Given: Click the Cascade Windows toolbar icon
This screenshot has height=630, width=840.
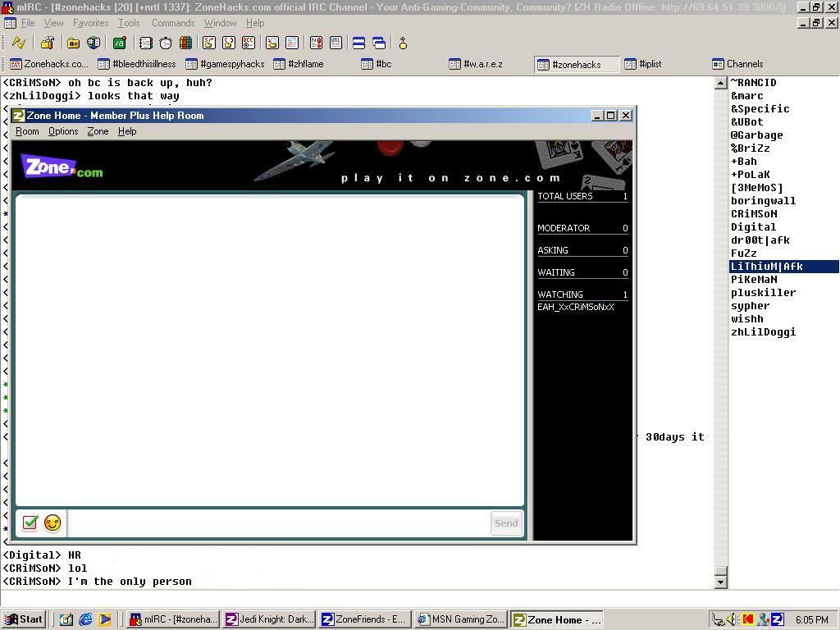Looking at the screenshot, I should (x=379, y=43).
